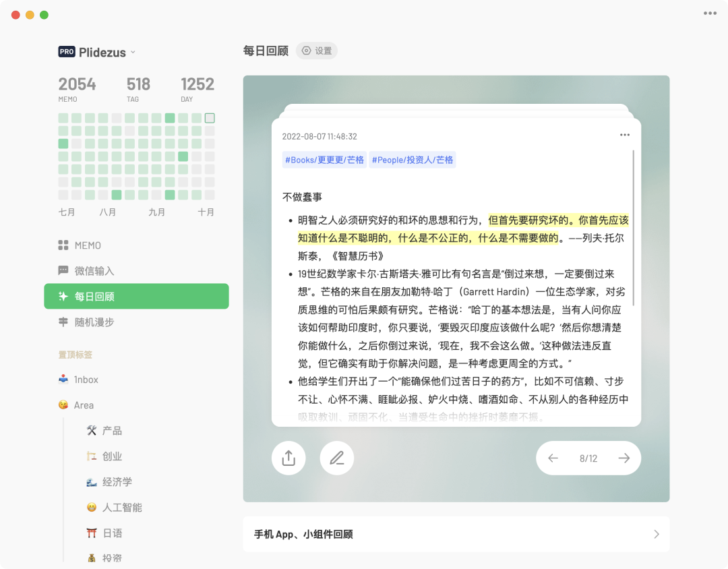The image size is (728, 569).
Task: Open 微信输入 in the sidebar
Action: pyautogui.click(x=136, y=271)
